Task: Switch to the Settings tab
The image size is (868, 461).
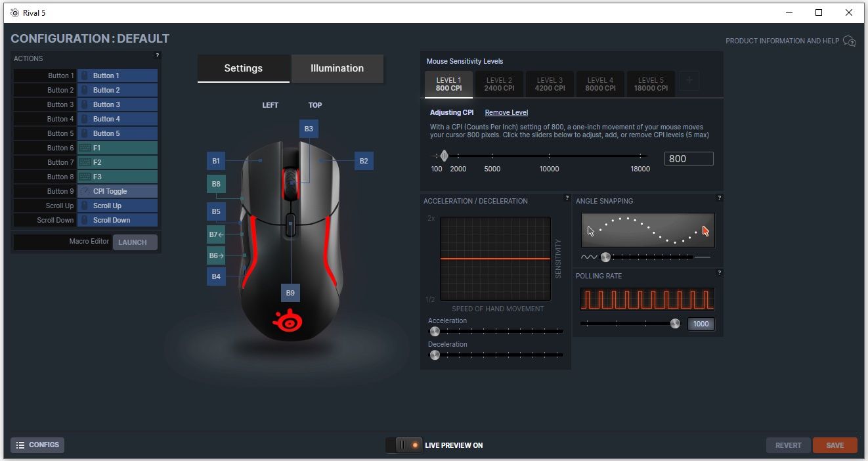Action: pyautogui.click(x=244, y=68)
